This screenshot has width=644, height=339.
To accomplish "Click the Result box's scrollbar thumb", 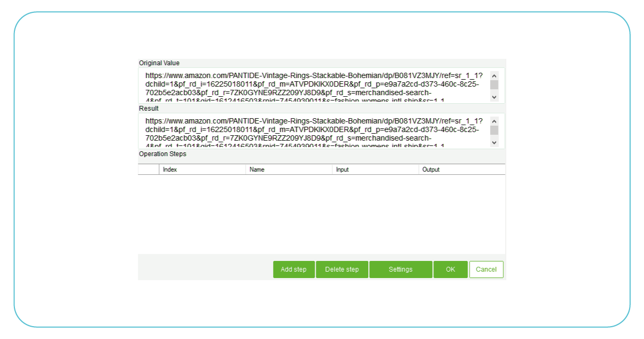I will tap(494, 130).
